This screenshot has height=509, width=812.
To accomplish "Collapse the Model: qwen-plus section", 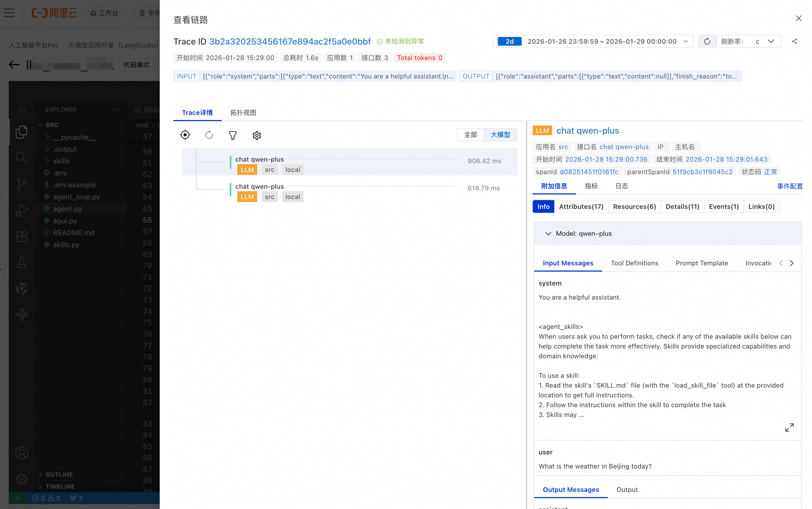I will (x=548, y=234).
